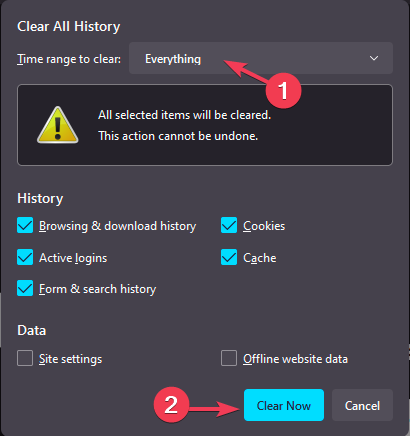
Task: Uncheck the Cookies checkbox
Action: click(x=229, y=225)
